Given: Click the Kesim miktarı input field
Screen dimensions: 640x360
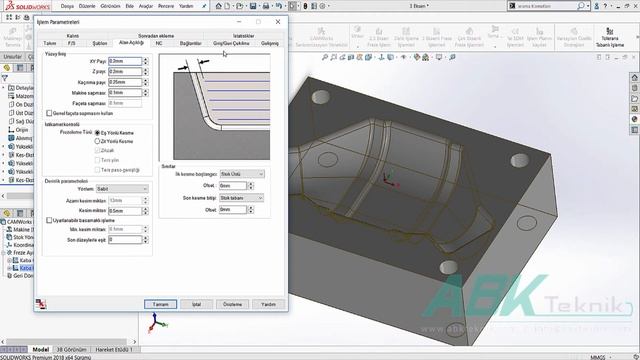Looking at the screenshot, I should (125, 211).
